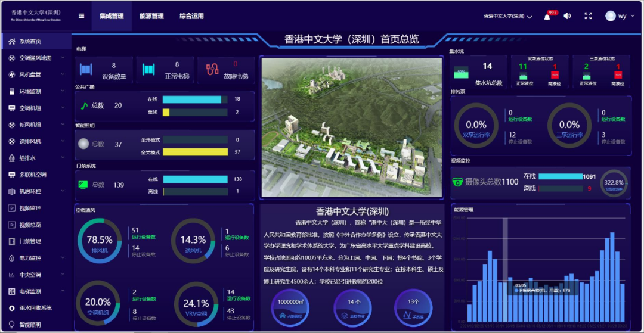Click the elevator 设备数量 icon
This screenshot has height=333, width=644.
(86, 69)
